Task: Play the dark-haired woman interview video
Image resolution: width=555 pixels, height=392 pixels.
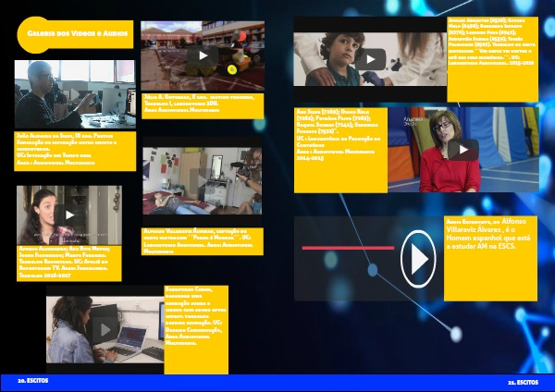Action: coord(68,214)
